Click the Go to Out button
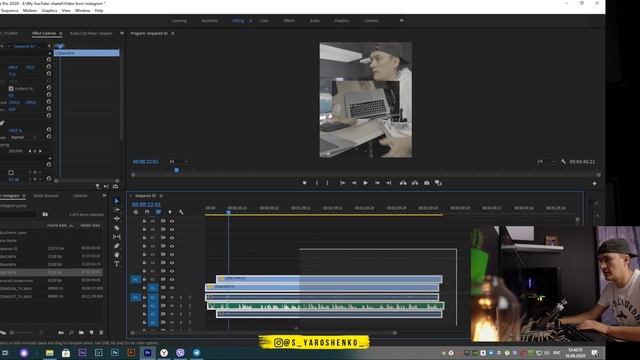Image resolution: width=640 pixels, height=360 pixels. click(389, 183)
